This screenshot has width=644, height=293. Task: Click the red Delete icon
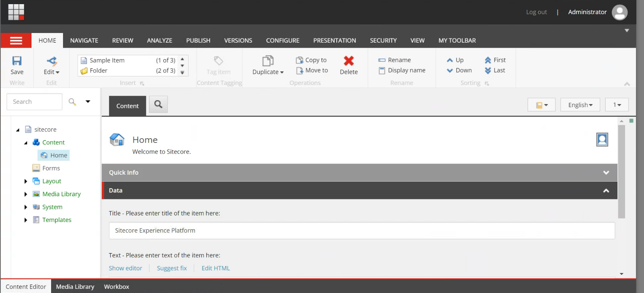tap(349, 61)
